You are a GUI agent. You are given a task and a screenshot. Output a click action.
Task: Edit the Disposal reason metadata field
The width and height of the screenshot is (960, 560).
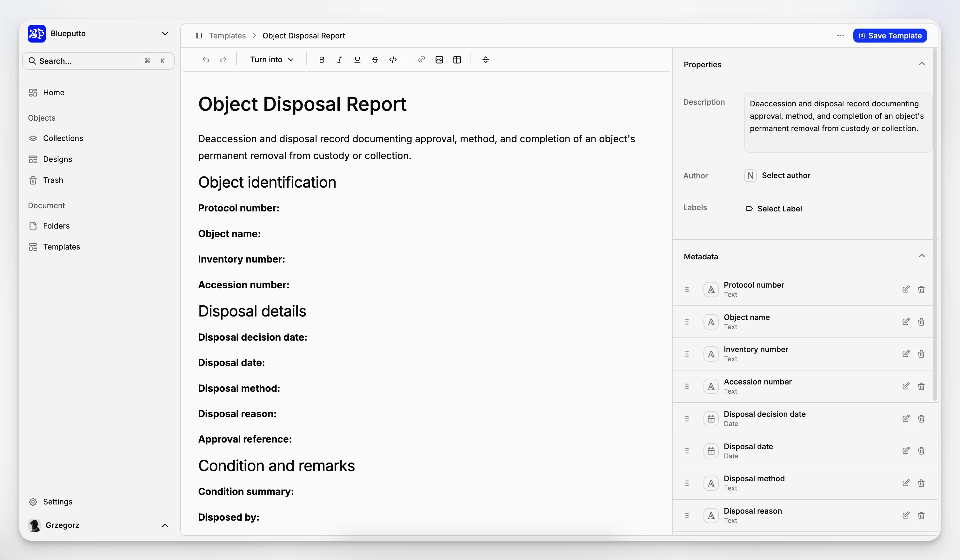[x=906, y=516]
